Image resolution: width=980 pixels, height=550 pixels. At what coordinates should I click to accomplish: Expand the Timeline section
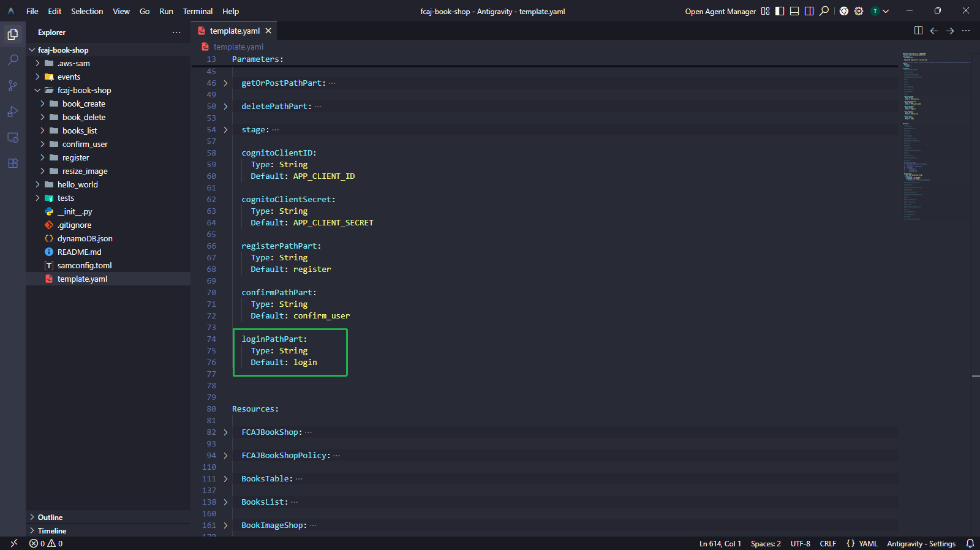pos(108,531)
